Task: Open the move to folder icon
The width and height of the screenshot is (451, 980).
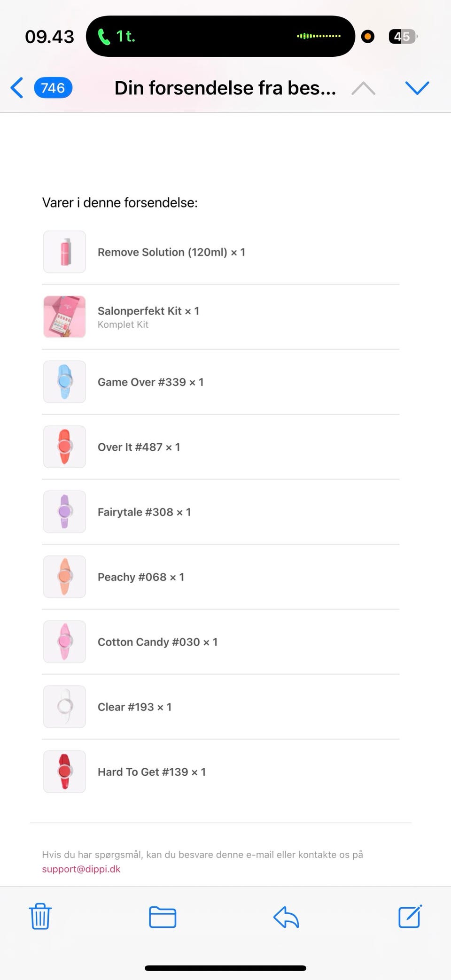Action: pyautogui.click(x=163, y=917)
